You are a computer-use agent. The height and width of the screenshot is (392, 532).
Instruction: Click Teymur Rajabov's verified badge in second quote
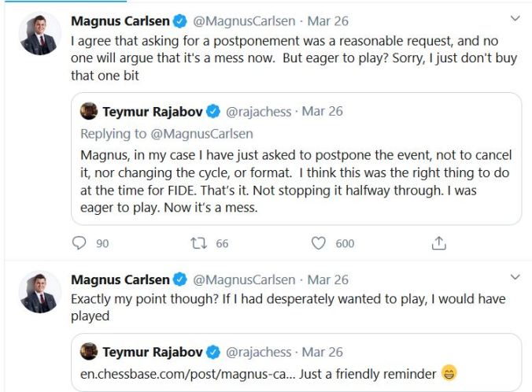tap(213, 352)
